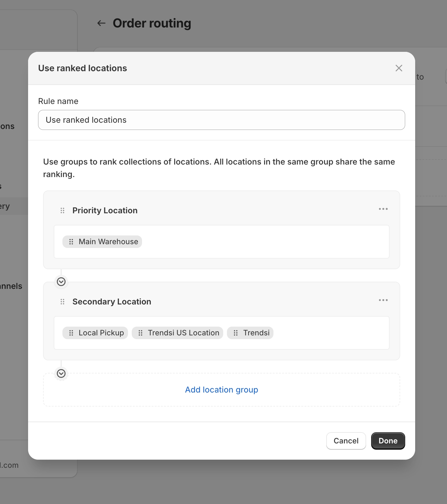Click the arrow circle above Secondary Location
This screenshot has height=504, width=447.
pyautogui.click(x=61, y=282)
